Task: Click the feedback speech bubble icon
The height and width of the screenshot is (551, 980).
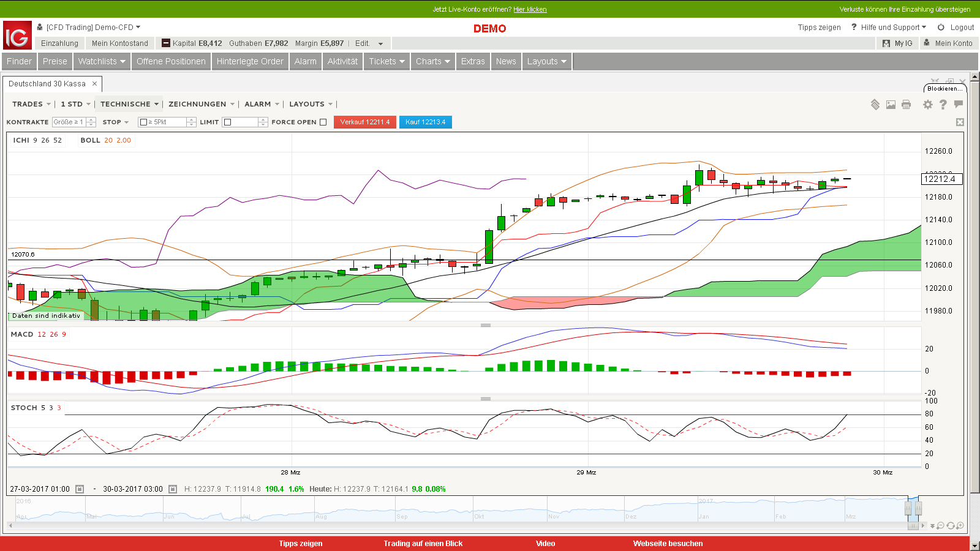Action: tap(959, 104)
